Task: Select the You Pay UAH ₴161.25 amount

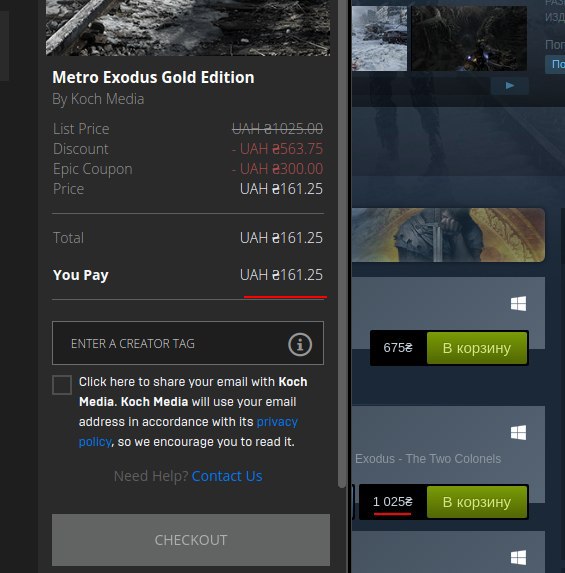Action: [281, 275]
